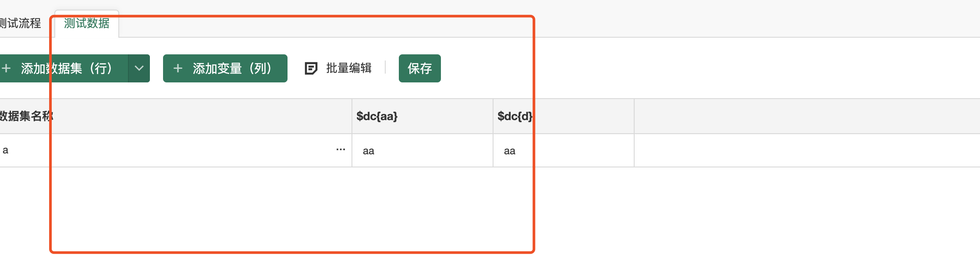This screenshot has width=980, height=270.
Task: Click the plus icon on 添加数据集（行）
Action: pos(6,68)
